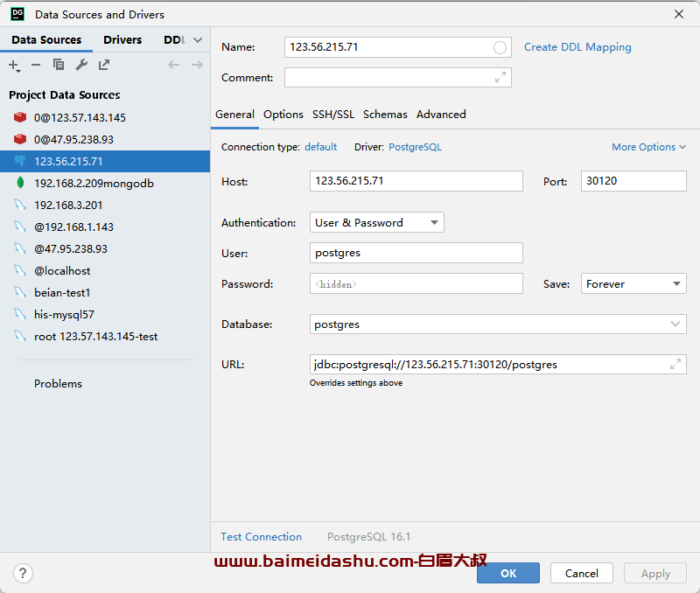Click Test Connection link

point(261,537)
